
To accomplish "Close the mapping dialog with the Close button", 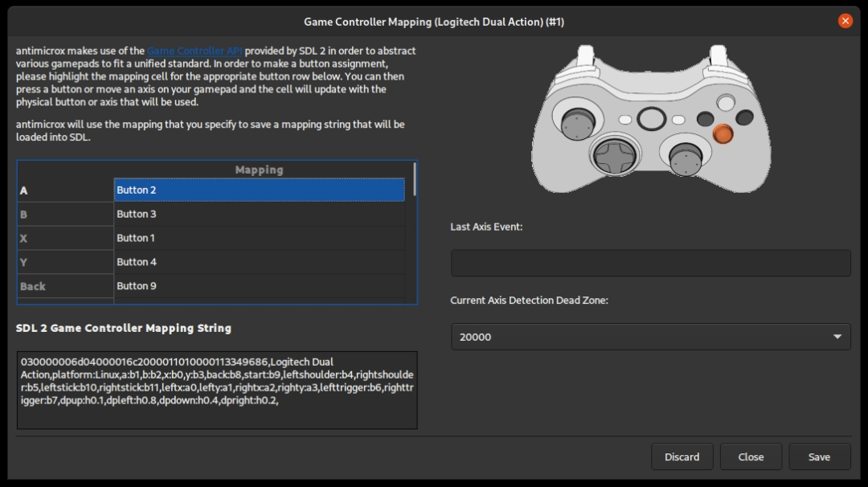I will coord(751,456).
